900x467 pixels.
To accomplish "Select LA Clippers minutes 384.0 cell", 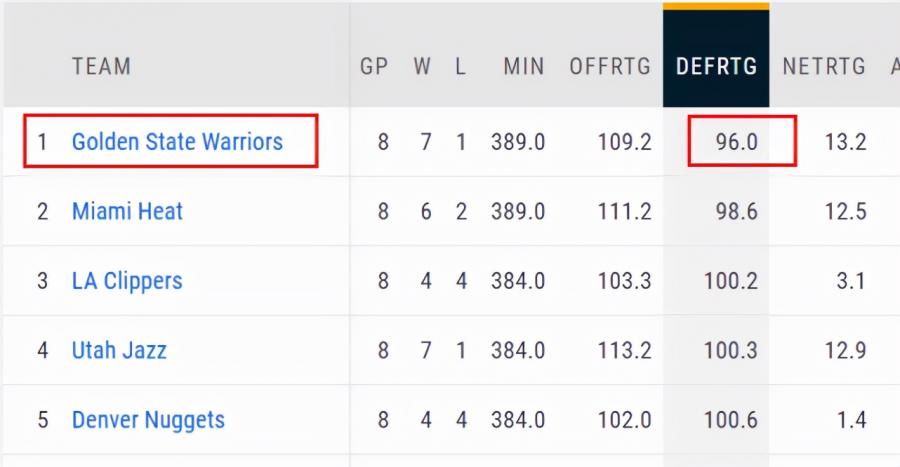I will tap(518, 281).
